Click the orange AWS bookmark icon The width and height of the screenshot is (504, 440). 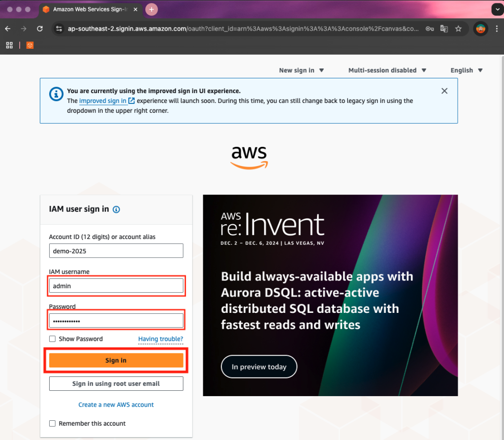30,45
